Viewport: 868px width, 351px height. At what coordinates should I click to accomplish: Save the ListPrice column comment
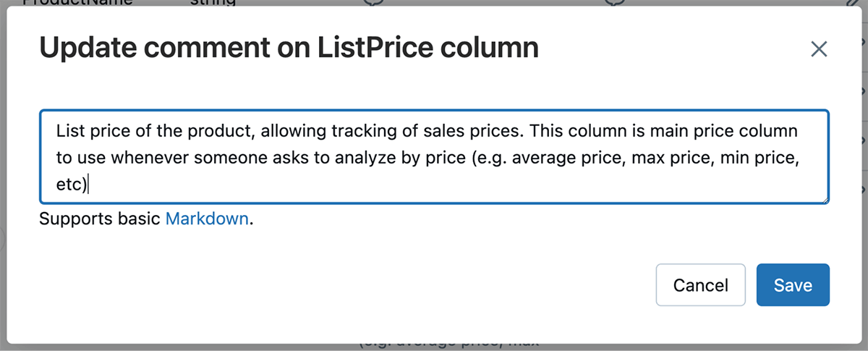click(793, 285)
